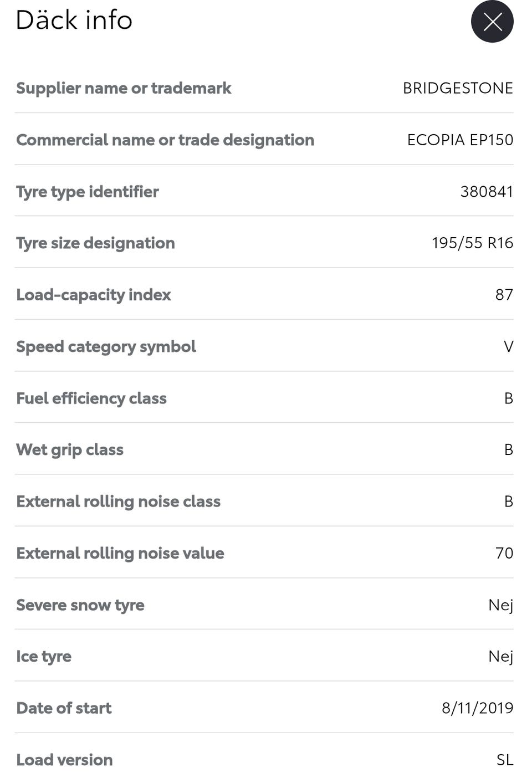
Task: Click the noise value 70
Action: pyautogui.click(x=504, y=553)
